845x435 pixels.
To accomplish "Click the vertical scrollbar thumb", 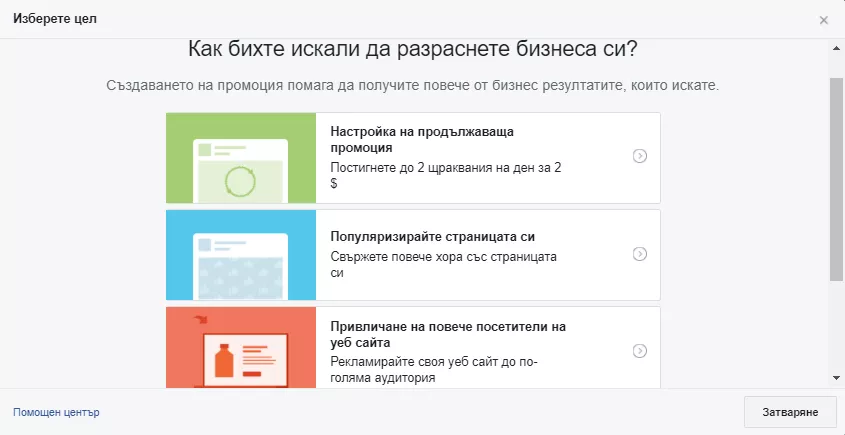I will click(x=836, y=179).
